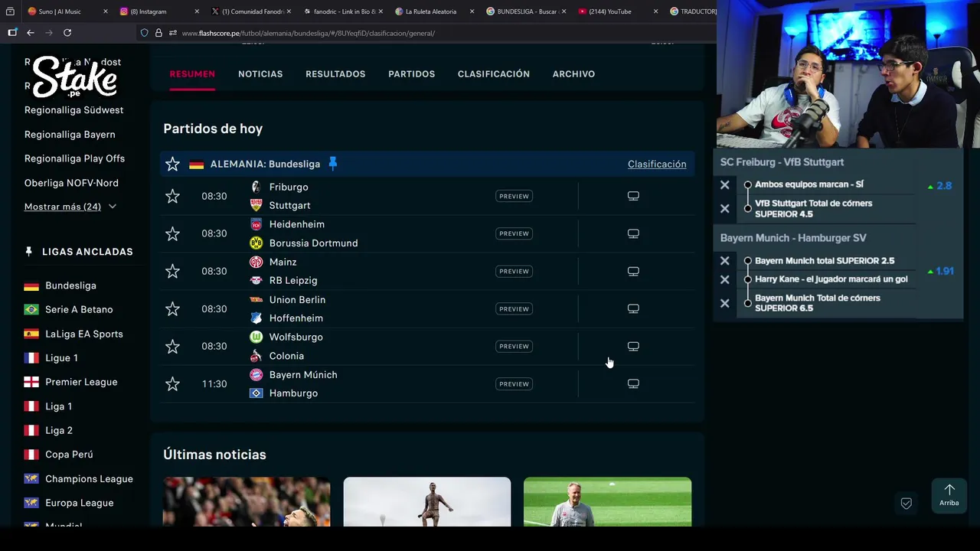Click the Germany flag in league header
980x551 pixels.
coord(197,164)
